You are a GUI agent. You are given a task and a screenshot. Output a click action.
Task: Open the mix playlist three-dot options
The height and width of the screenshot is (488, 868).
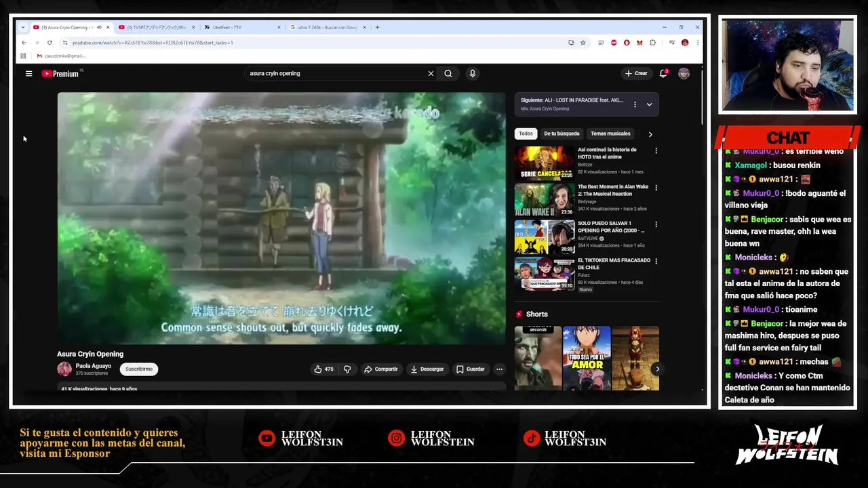(x=635, y=104)
